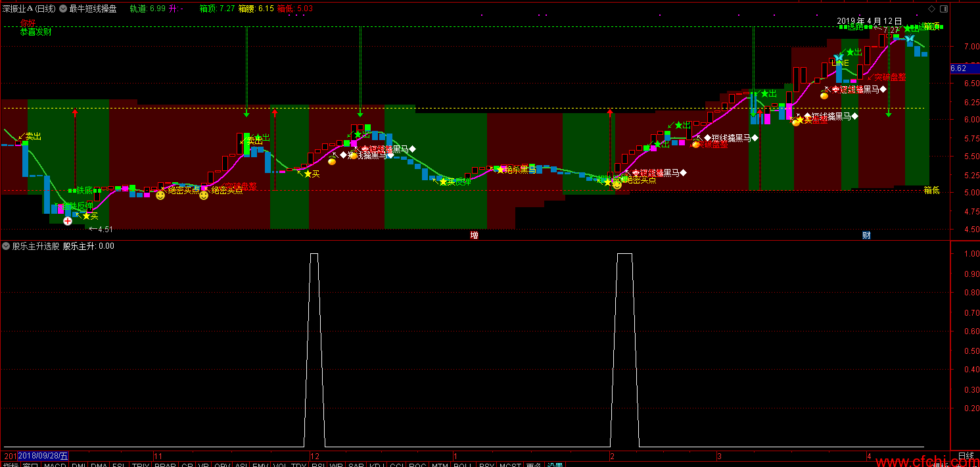The image size is (980, 467).
Task: Open the MTM indicator tab
Action: coord(439,464)
